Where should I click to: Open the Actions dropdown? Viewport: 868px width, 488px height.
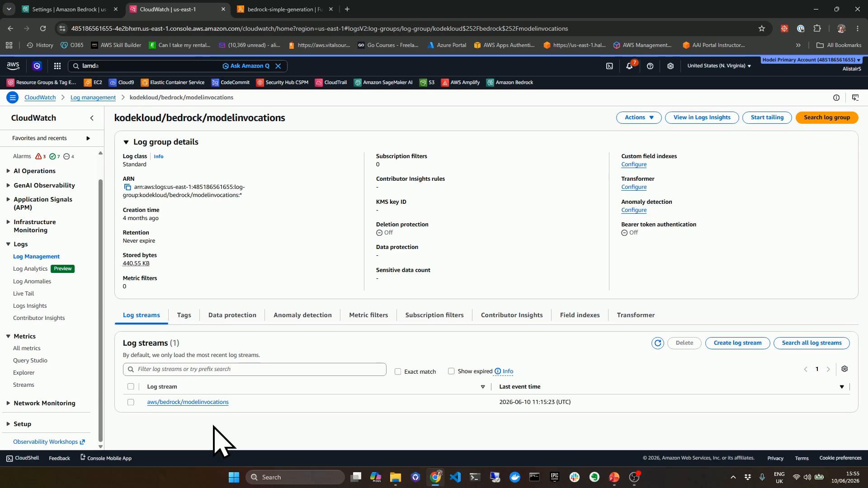(639, 117)
